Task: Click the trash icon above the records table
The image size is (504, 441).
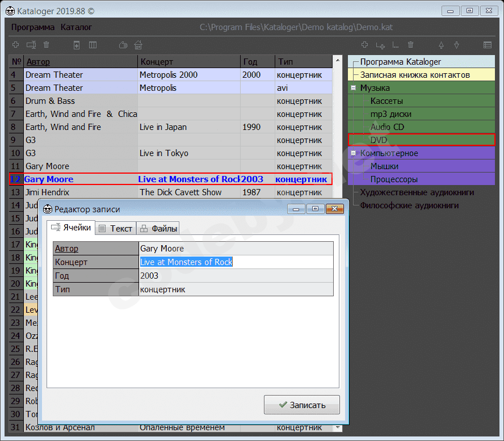Action: [x=47, y=45]
